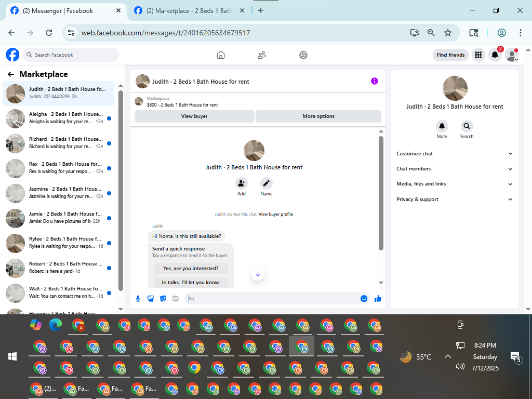Image resolution: width=532 pixels, height=399 pixels.
Task: Open Chrome three-dot menu
Action: click(x=521, y=33)
